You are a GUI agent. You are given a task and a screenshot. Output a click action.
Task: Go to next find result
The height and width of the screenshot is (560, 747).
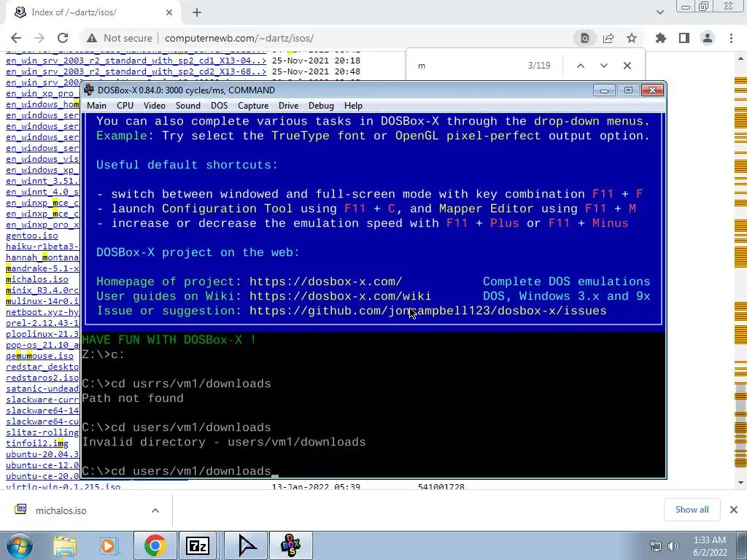click(x=603, y=66)
